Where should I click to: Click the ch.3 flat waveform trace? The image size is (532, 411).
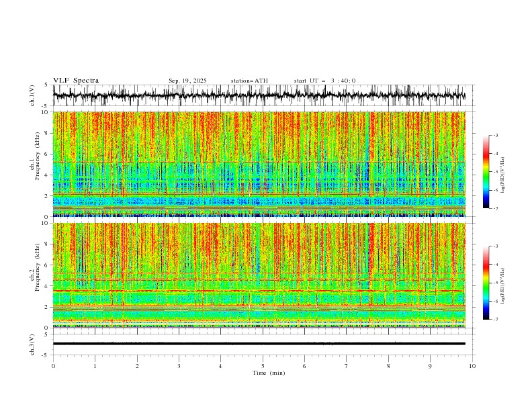click(x=259, y=344)
